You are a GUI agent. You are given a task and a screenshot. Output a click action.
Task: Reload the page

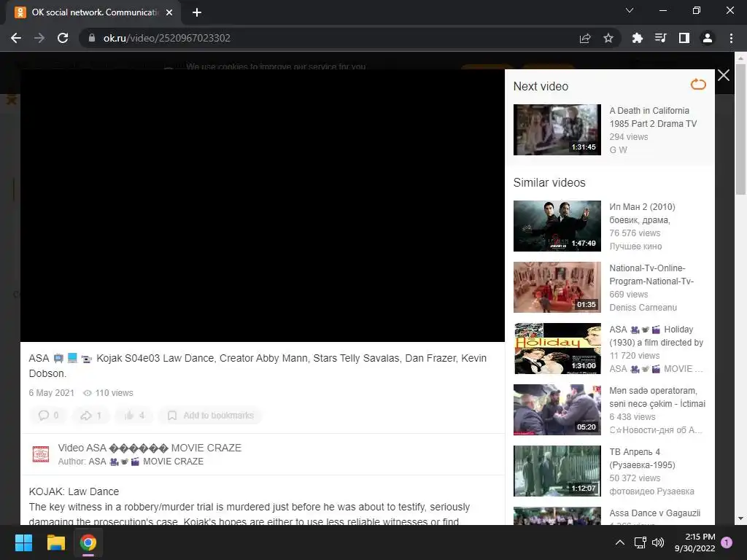[x=63, y=38]
